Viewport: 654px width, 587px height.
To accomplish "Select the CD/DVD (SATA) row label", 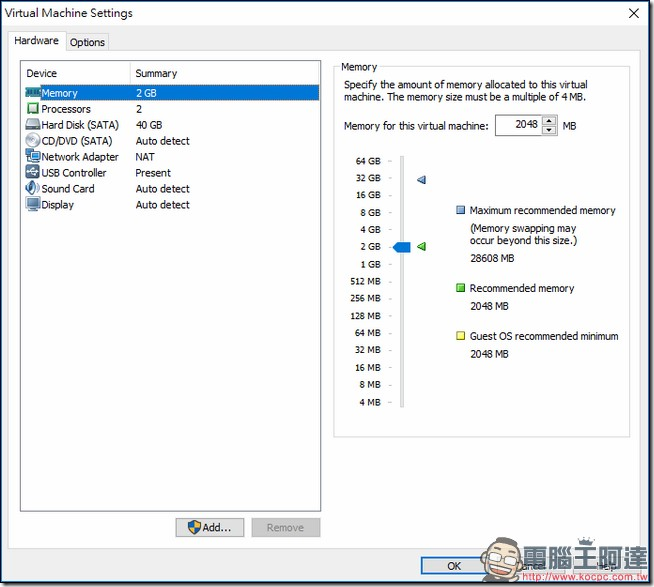I will [77, 141].
